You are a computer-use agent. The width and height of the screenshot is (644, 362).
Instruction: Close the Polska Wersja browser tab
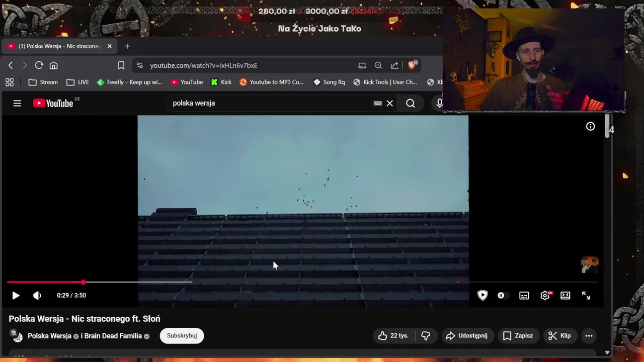pyautogui.click(x=109, y=46)
